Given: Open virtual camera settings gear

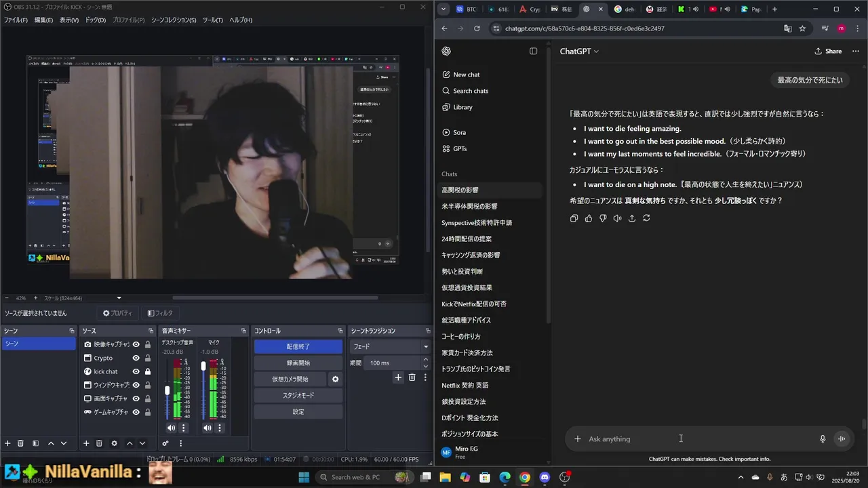Looking at the screenshot, I should (x=335, y=380).
